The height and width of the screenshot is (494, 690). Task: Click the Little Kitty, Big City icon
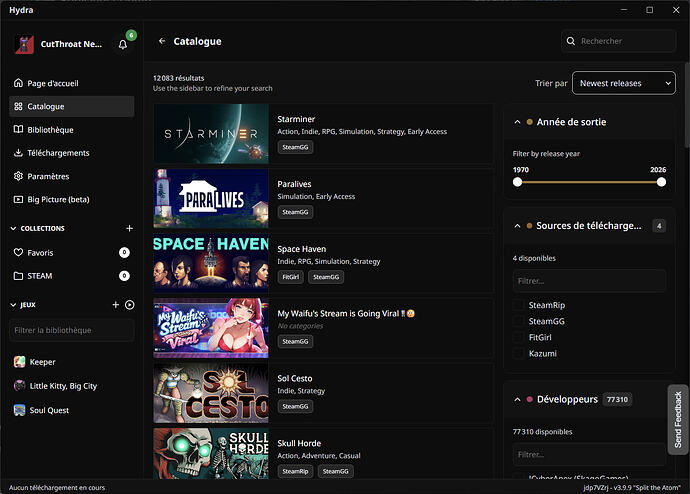(x=19, y=386)
